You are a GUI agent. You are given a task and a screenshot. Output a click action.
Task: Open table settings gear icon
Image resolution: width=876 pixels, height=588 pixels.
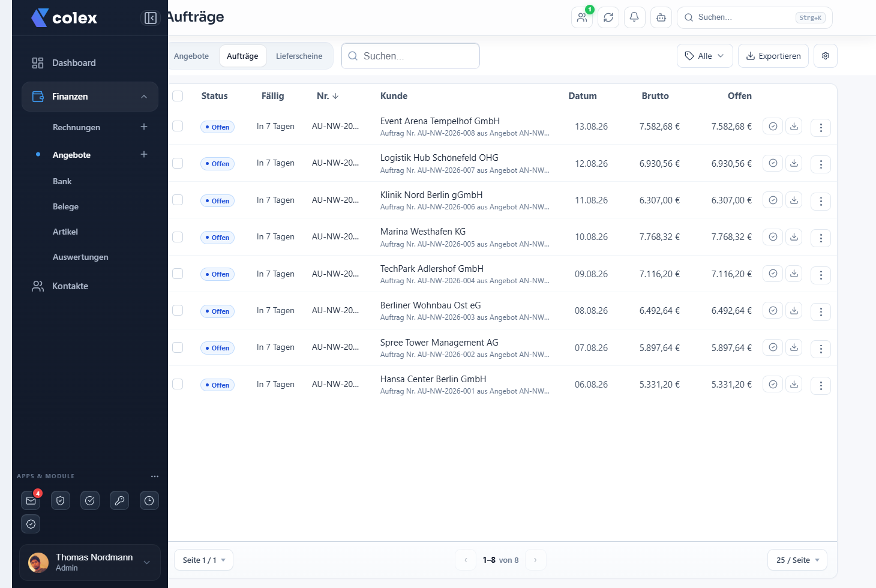click(x=826, y=56)
